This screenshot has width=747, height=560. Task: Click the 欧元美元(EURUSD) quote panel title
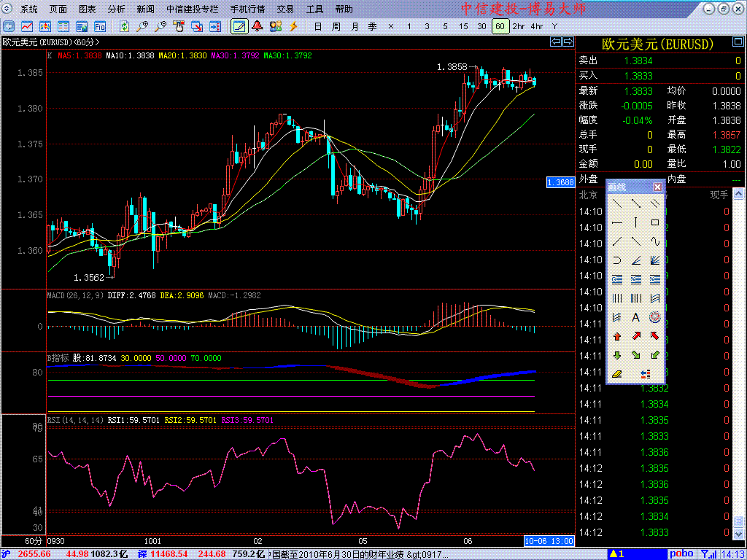658,44
